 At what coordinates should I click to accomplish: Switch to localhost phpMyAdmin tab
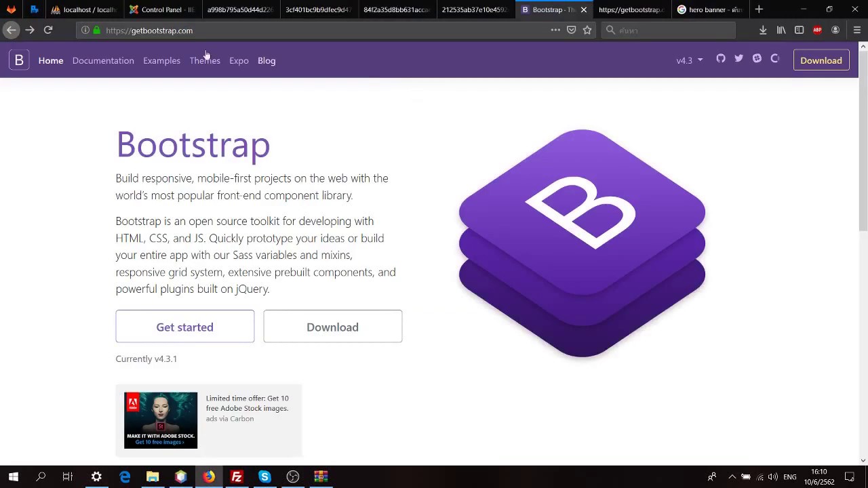point(84,9)
